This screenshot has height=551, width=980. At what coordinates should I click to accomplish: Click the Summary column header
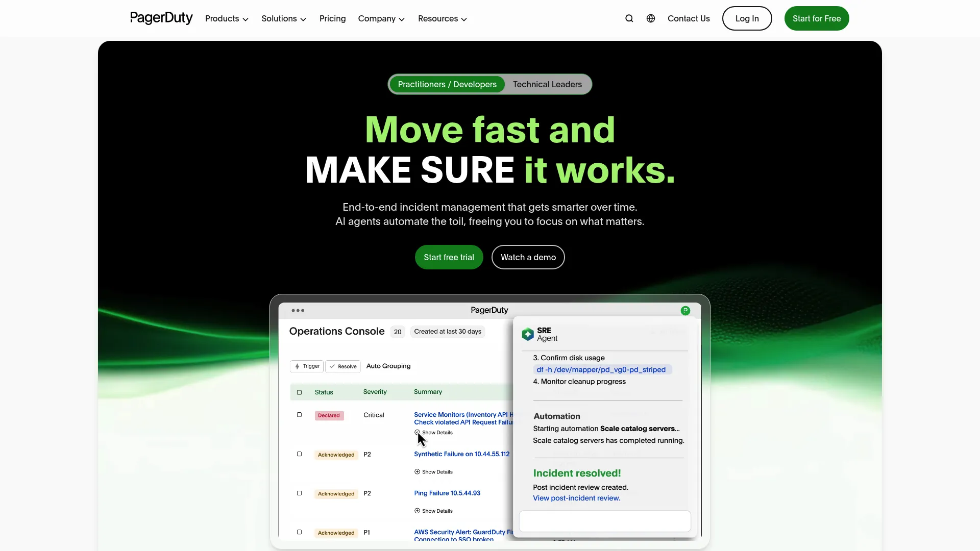(x=428, y=392)
